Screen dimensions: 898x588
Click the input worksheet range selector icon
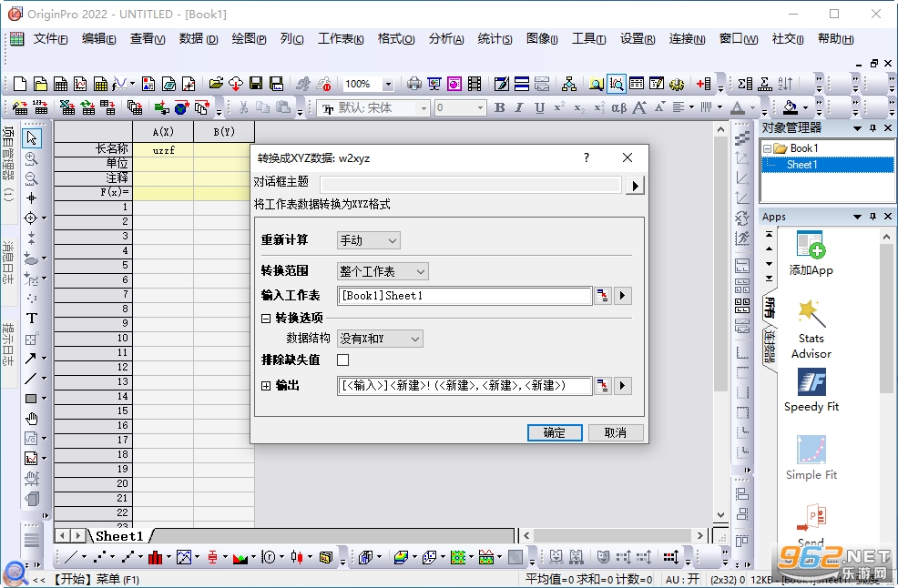(x=603, y=296)
